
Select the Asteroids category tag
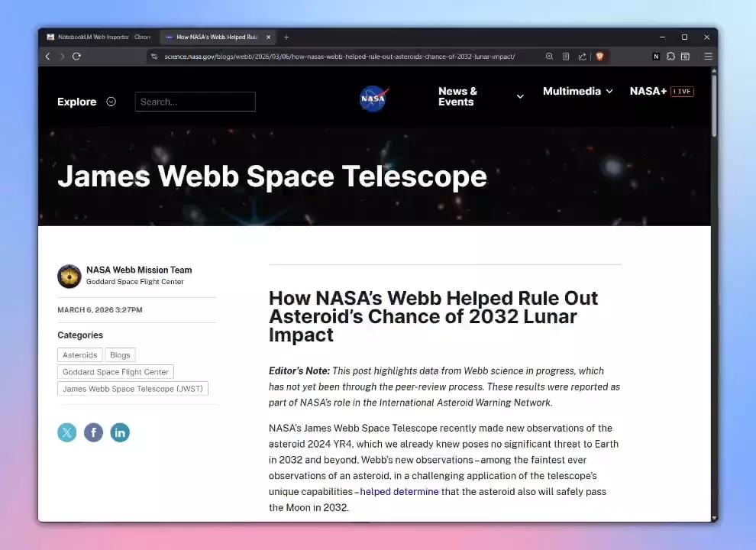80,355
